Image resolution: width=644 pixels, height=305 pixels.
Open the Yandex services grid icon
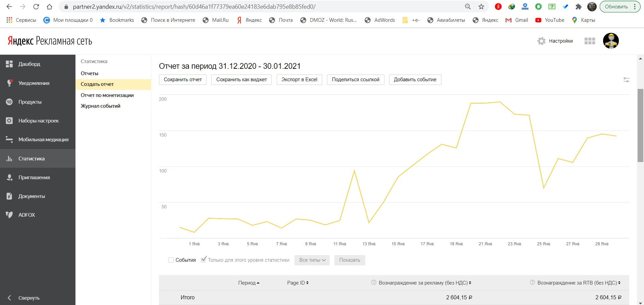(590, 41)
